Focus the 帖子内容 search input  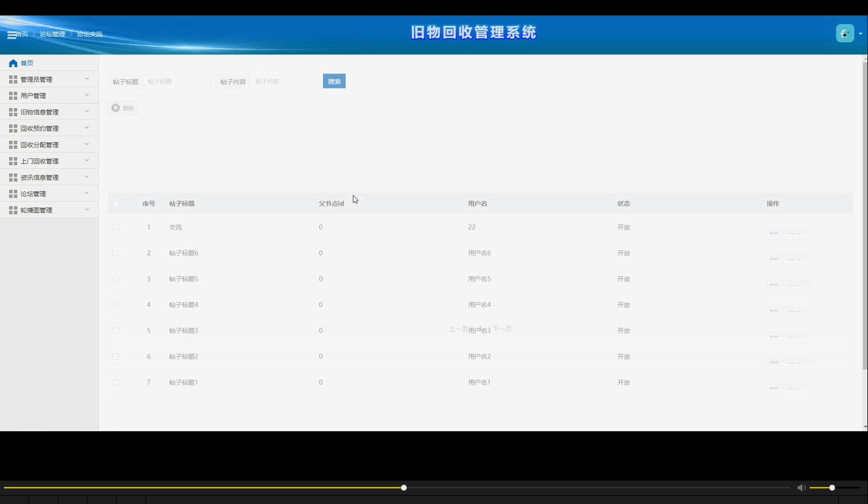[285, 81]
